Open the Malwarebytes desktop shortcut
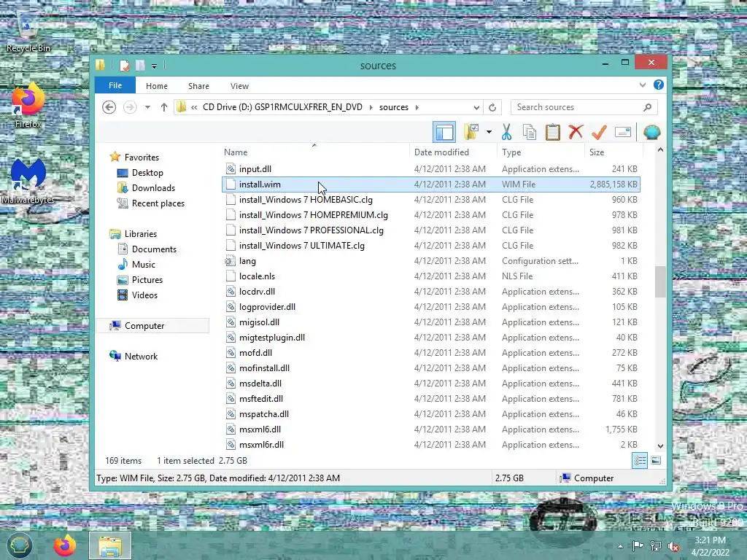The height and width of the screenshot is (560, 747). 28,181
